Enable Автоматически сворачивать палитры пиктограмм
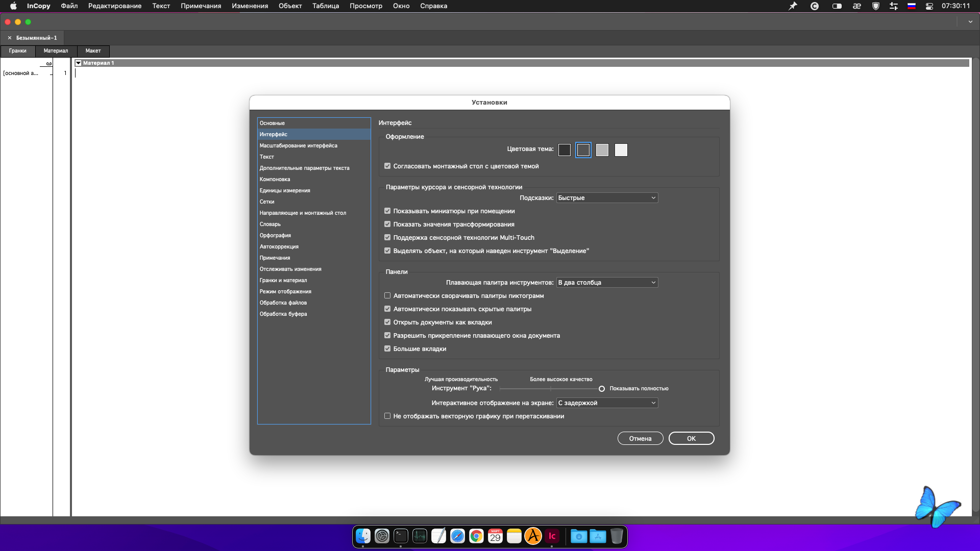The image size is (980, 551). click(387, 296)
